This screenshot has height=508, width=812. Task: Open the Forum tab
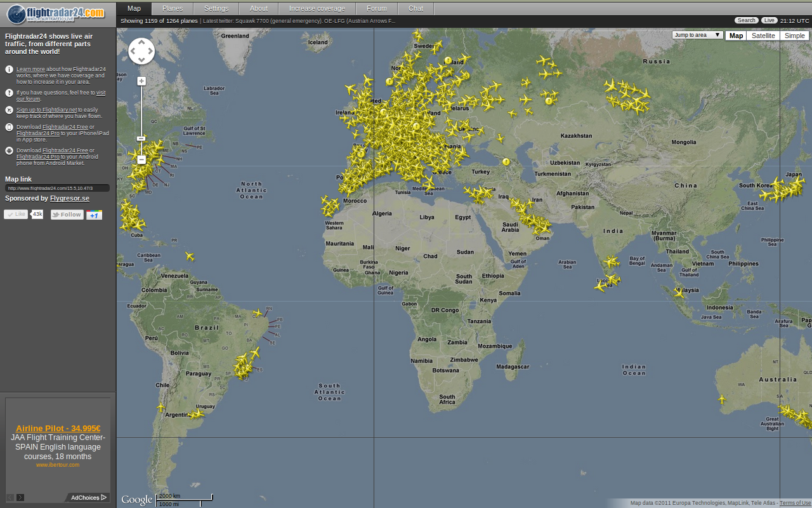[377, 8]
